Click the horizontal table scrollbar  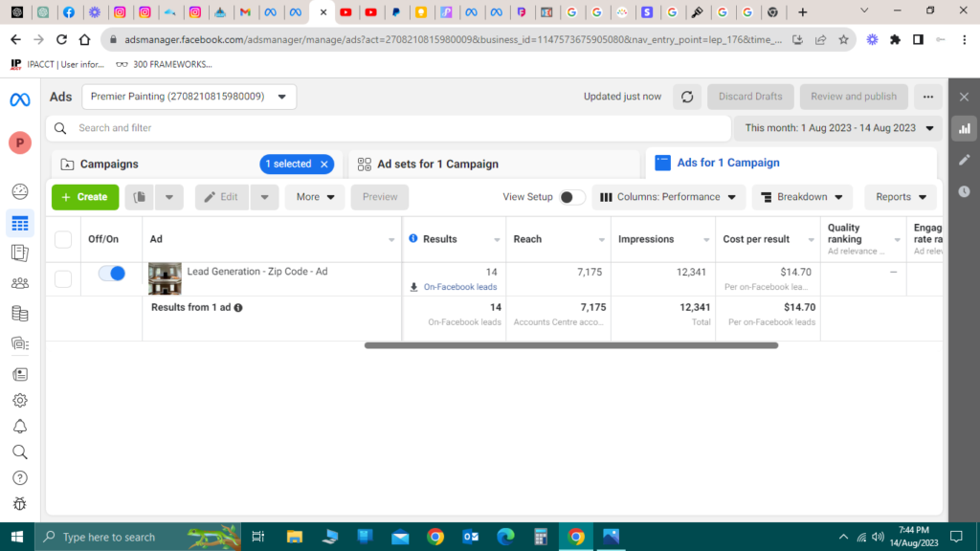(570, 345)
